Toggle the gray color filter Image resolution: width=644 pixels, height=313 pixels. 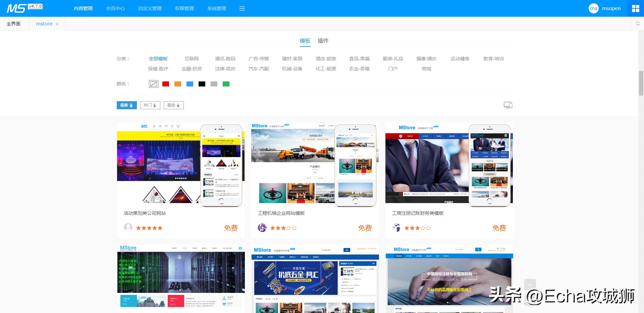point(214,84)
